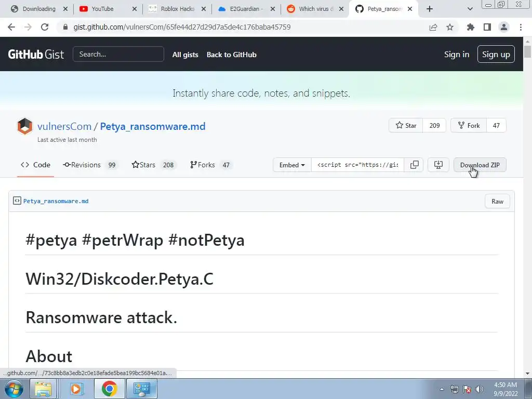Click the 209 star count
The height and width of the screenshot is (399, 532).
pyautogui.click(x=435, y=126)
